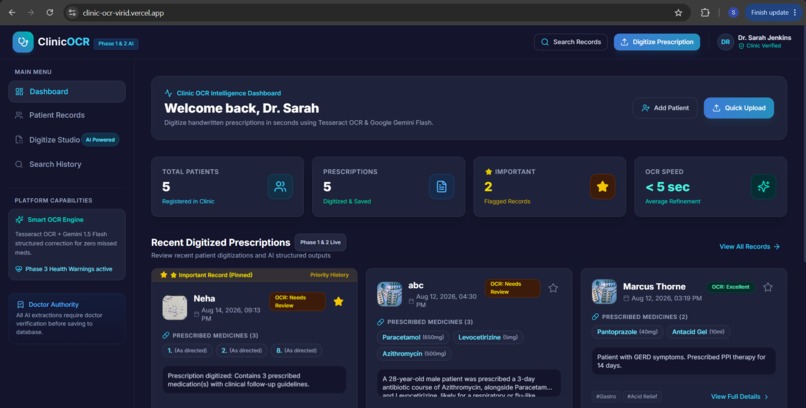
Task: Click the Search History magnifier icon
Action: click(19, 164)
